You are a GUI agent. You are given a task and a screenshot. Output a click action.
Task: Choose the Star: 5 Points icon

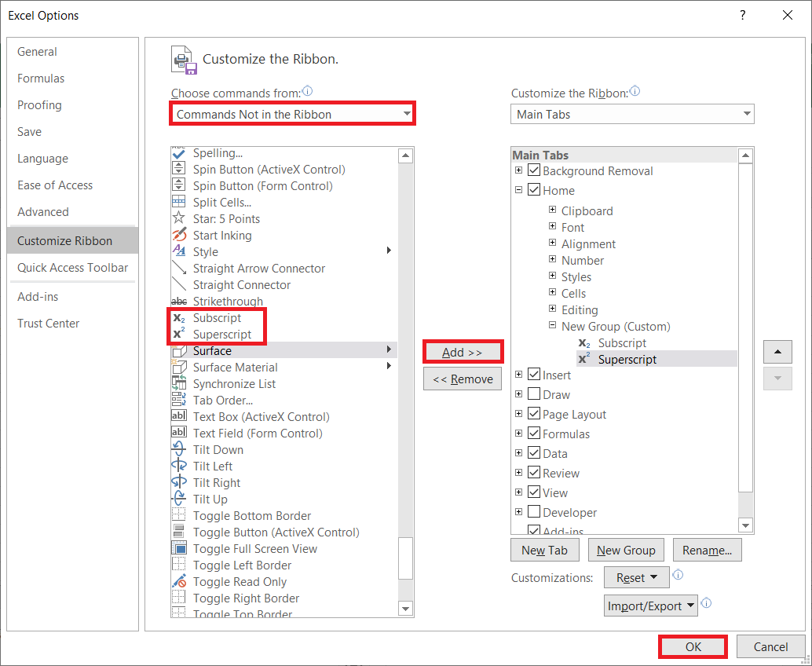pos(179,218)
